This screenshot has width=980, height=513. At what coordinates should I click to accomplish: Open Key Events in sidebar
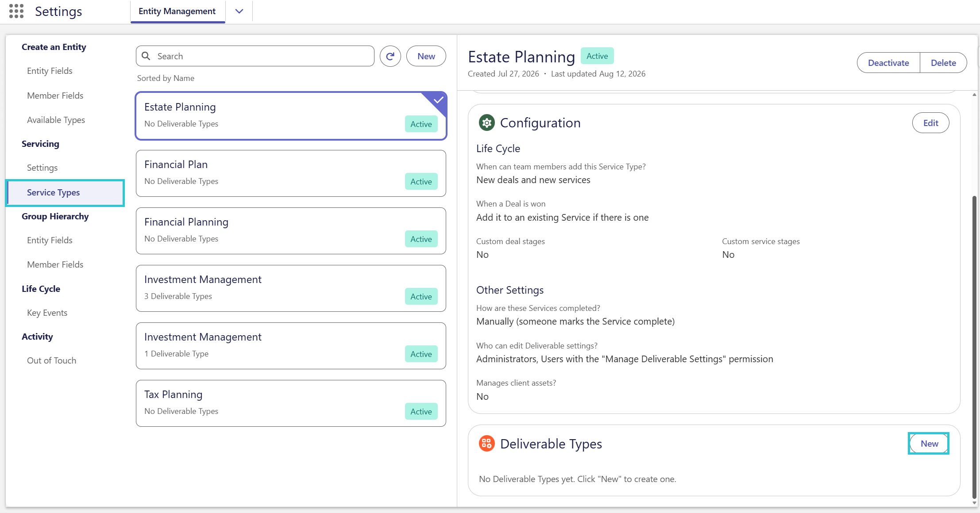tap(47, 313)
